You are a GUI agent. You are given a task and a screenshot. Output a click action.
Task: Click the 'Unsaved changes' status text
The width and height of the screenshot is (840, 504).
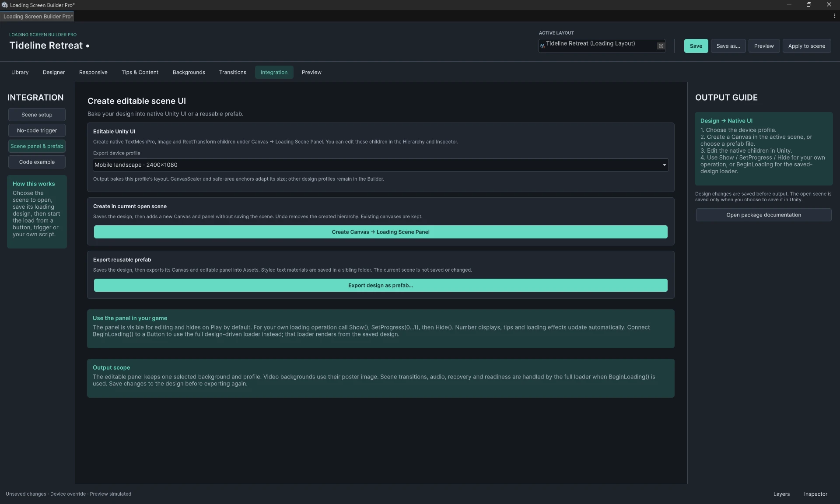coord(26,494)
